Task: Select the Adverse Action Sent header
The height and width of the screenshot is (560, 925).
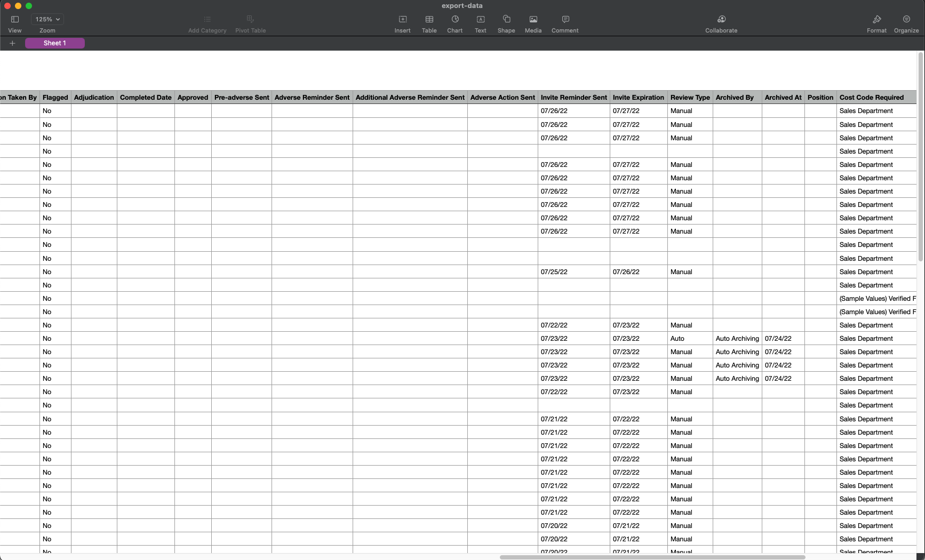Action: [x=503, y=97]
